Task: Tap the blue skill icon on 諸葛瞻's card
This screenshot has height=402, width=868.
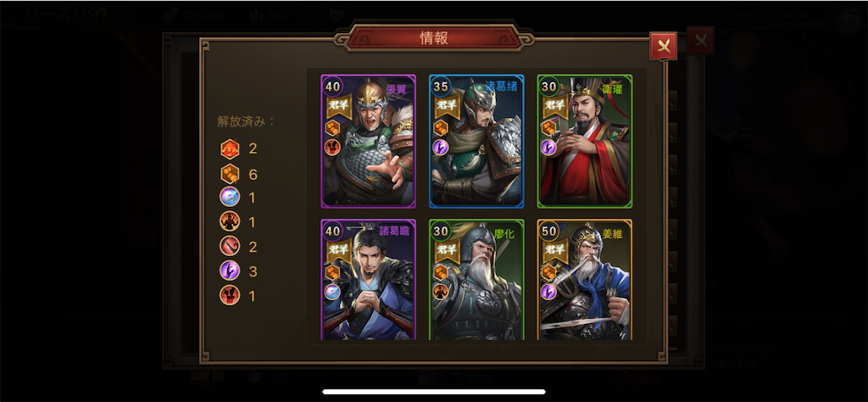Action: click(x=332, y=292)
